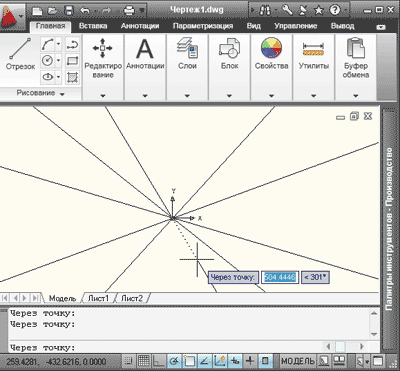Click the Редактирование move-arrows panel icon
The height and width of the screenshot is (371, 400).
click(103, 48)
